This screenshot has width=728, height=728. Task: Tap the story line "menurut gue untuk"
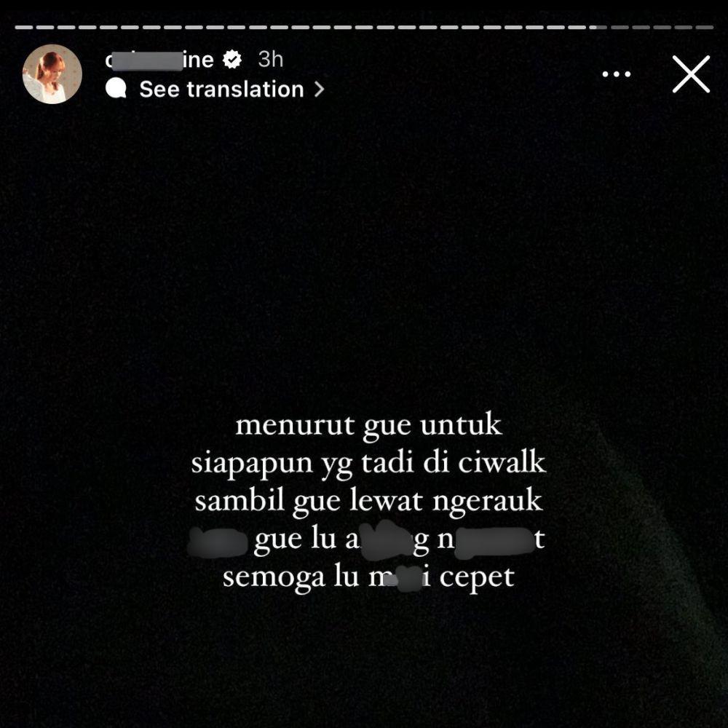point(368,426)
